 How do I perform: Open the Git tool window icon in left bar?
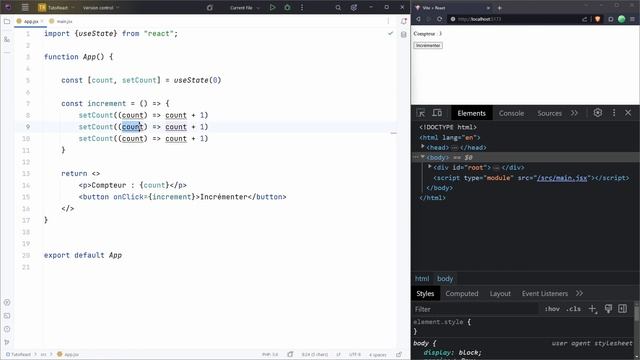pos(7,342)
